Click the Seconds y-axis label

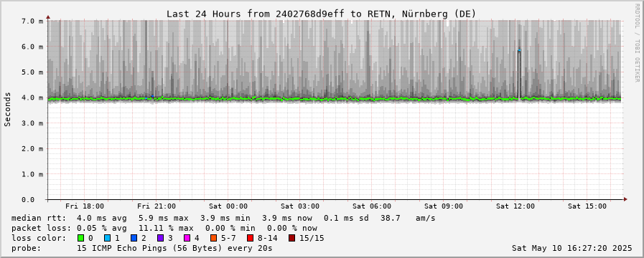pyautogui.click(x=7, y=109)
